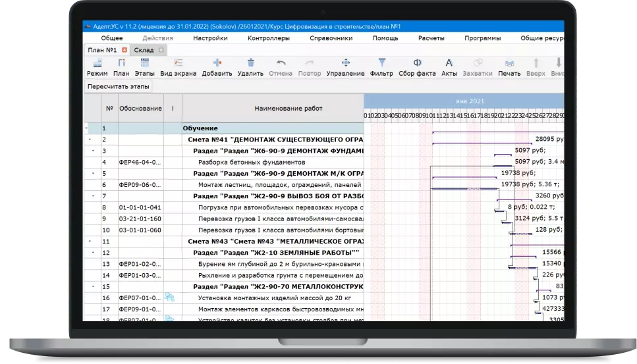Image resolution: width=637 pixels, height=364 pixels.
Task: Click the Повтор redo arrow
Action: [x=310, y=63]
